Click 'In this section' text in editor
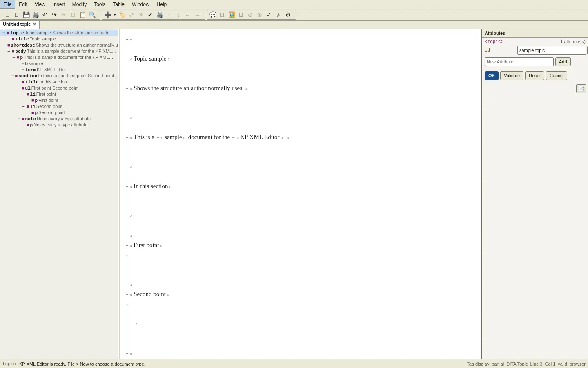Screen dimensions: 588x368 (151, 186)
